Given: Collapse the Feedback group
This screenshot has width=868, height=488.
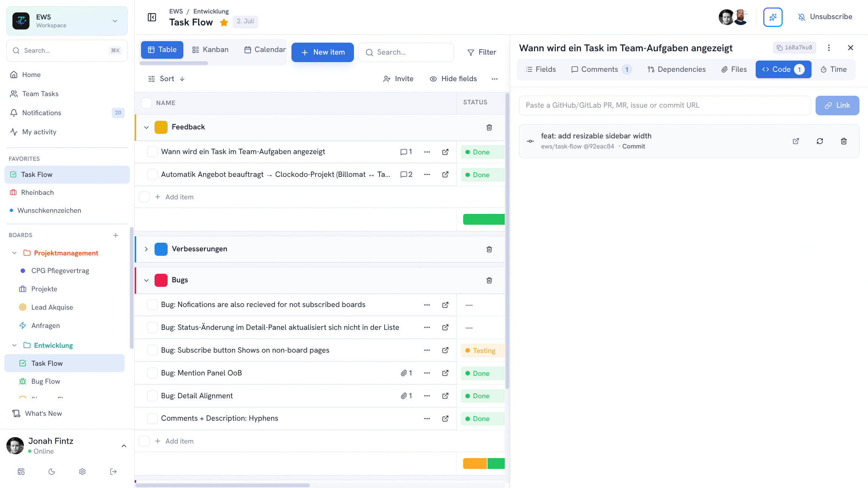Looking at the screenshot, I should tap(146, 128).
